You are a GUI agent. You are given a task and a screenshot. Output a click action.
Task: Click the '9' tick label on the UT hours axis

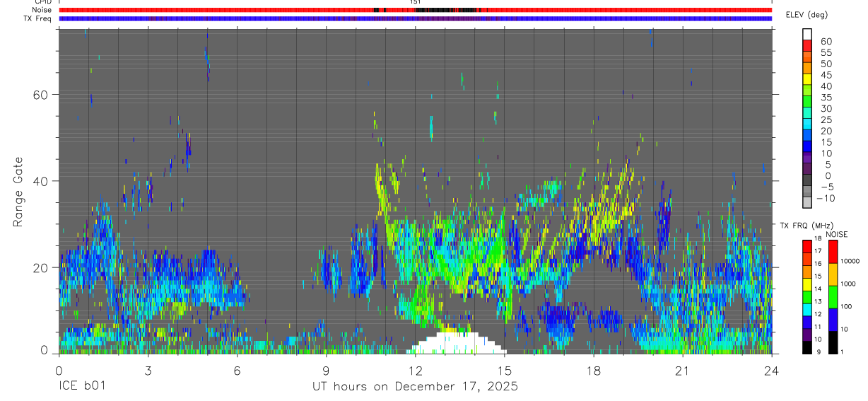click(326, 371)
